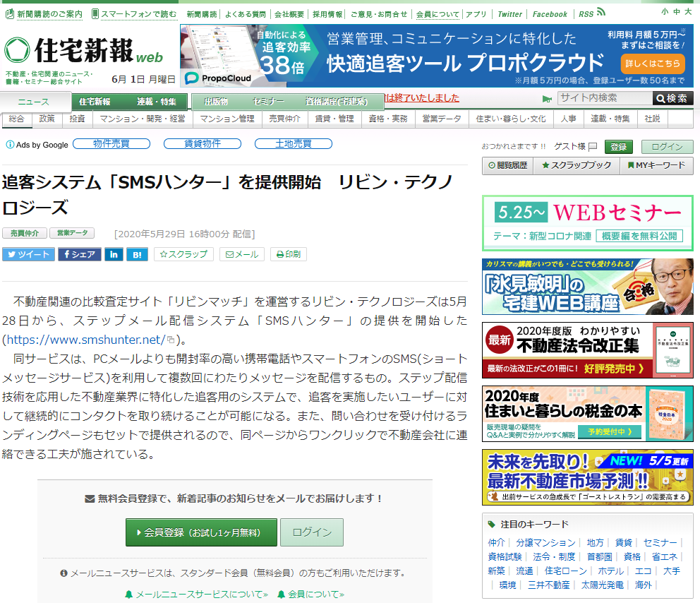Open the Twitter header link
The width and height of the screenshot is (700, 603).
pos(509,14)
